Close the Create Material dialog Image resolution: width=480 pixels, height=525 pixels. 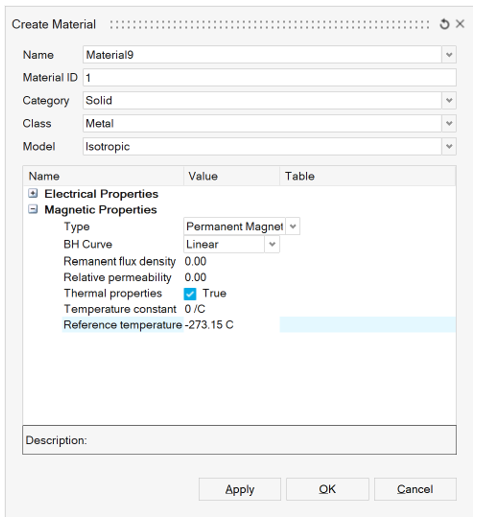[460, 24]
